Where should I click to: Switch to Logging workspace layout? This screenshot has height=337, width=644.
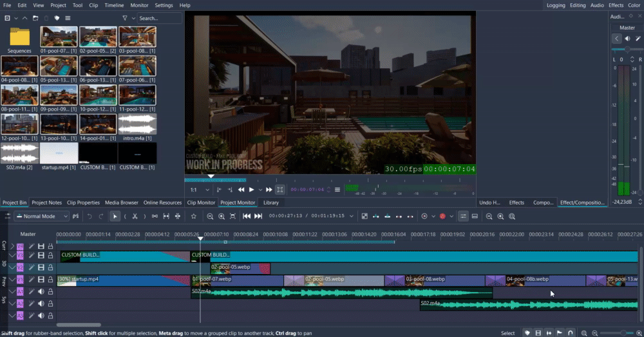pyautogui.click(x=556, y=5)
